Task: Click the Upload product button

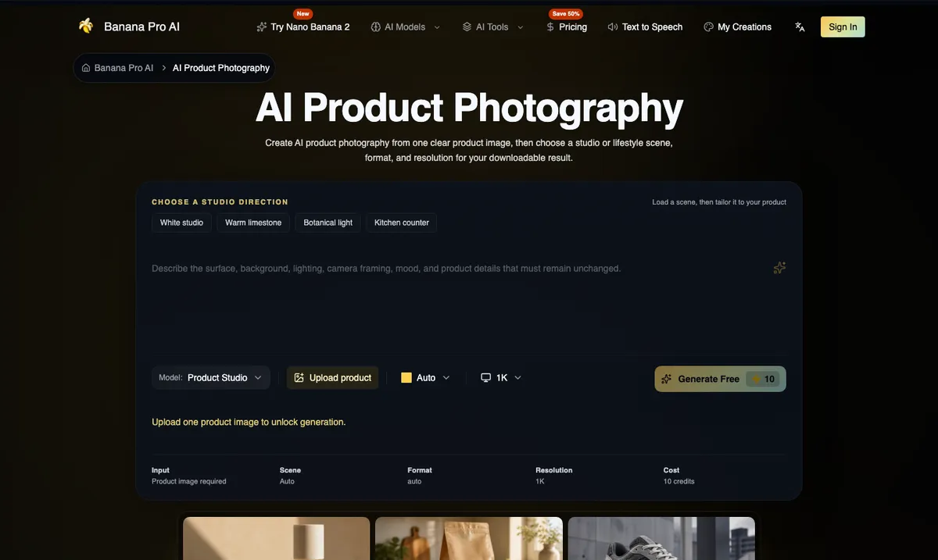Action: coord(332,378)
